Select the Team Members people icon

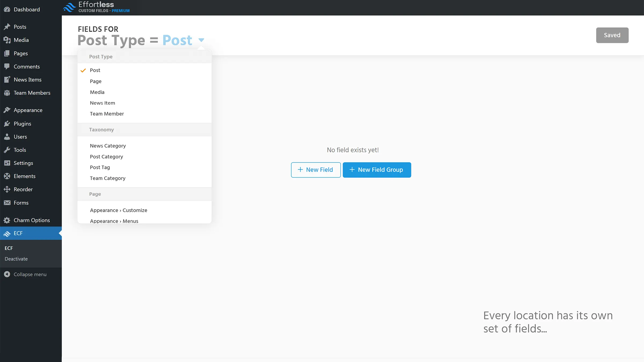(x=7, y=93)
